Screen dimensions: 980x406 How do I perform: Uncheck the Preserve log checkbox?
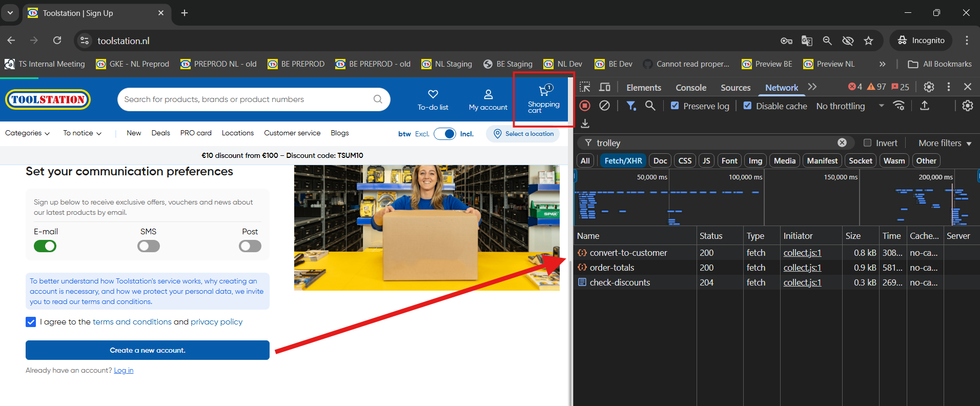click(x=675, y=106)
